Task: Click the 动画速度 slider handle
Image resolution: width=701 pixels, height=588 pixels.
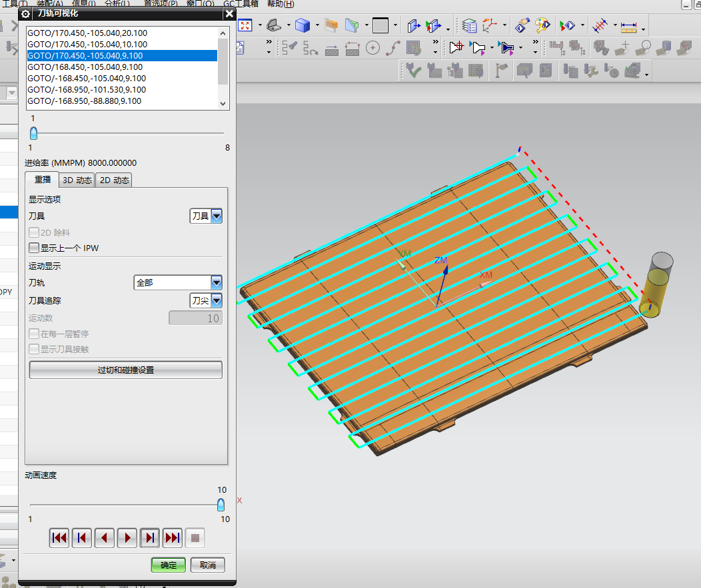Action: [x=221, y=505]
